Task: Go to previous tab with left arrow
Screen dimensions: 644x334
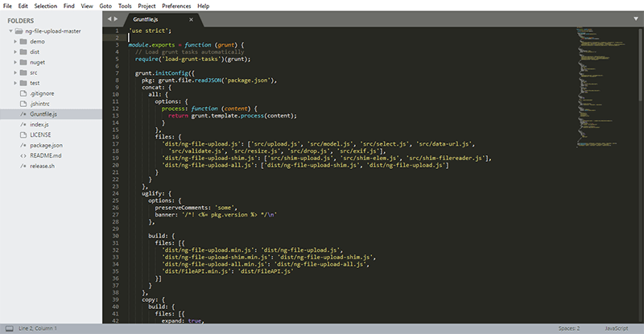Action: [109, 19]
